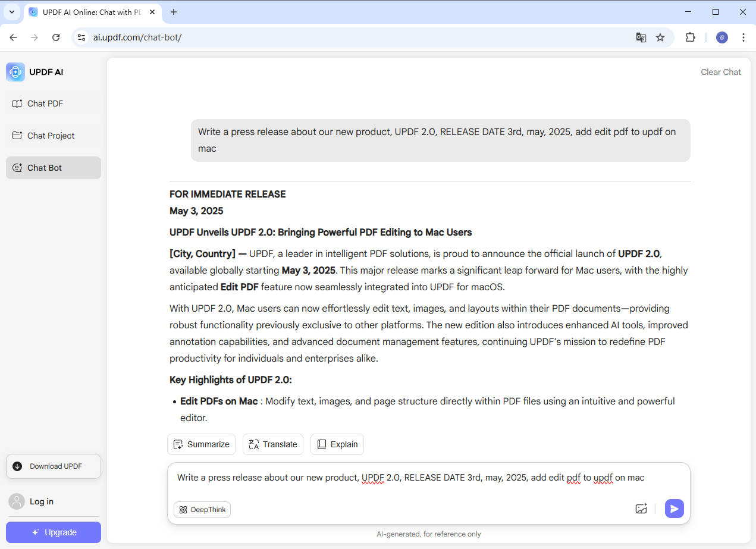Click the download arrow icon
756x549 pixels.
tap(17, 466)
